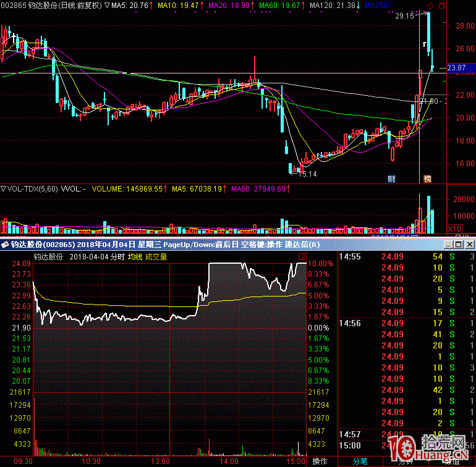476x467 pixels.
Task: Select the trade row with volume 9
Action: coord(407,301)
